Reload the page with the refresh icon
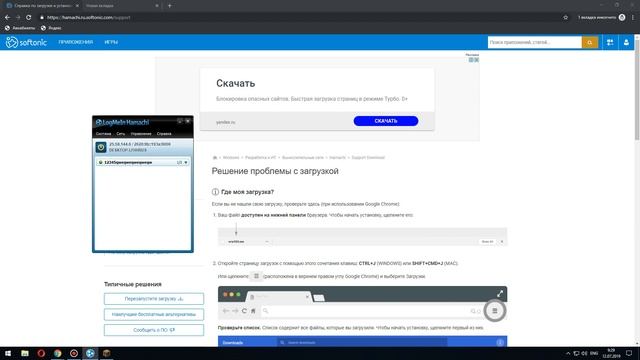The width and height of the screenshot is (640, 360). 29,18
